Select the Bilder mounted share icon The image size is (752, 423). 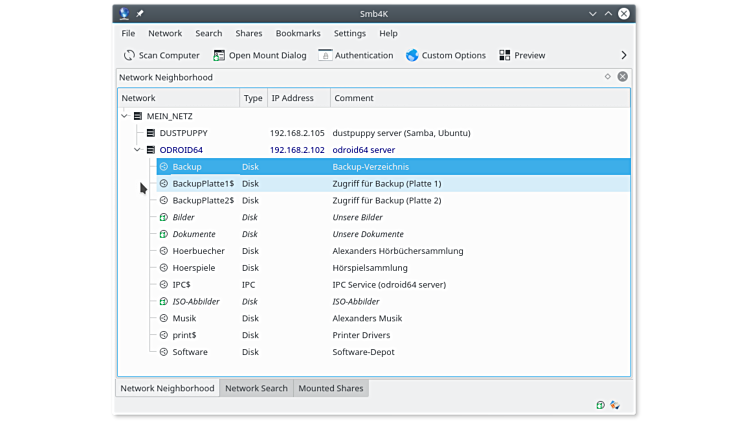[x=163, y=217]
